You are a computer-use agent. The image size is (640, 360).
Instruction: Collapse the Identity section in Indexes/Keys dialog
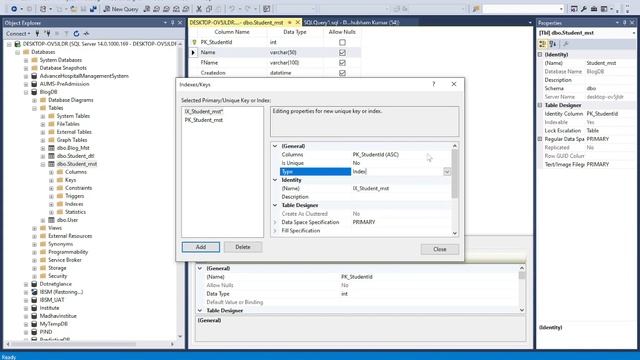(x=275, y=180)
